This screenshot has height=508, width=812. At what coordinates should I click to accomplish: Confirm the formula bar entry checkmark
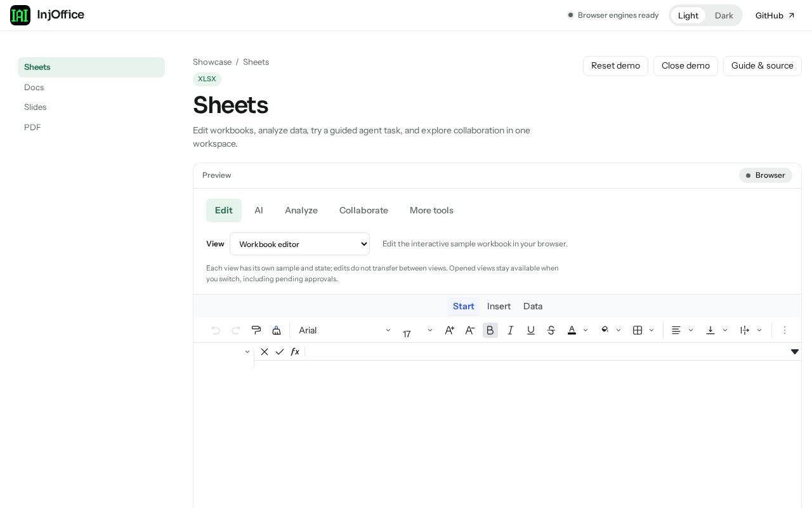(280, 352)
